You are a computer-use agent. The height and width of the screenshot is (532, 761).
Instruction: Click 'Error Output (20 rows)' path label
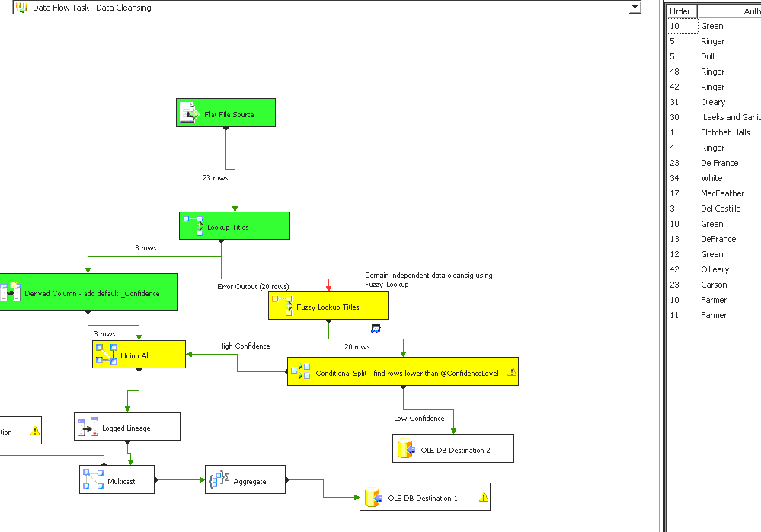(x=253, y=287)
